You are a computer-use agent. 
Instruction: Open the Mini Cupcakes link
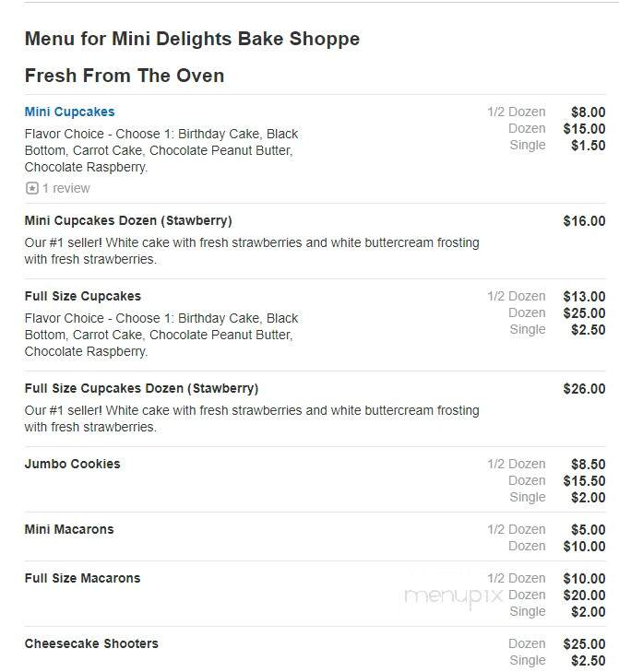pyautogui.click(x=69, y=112)
